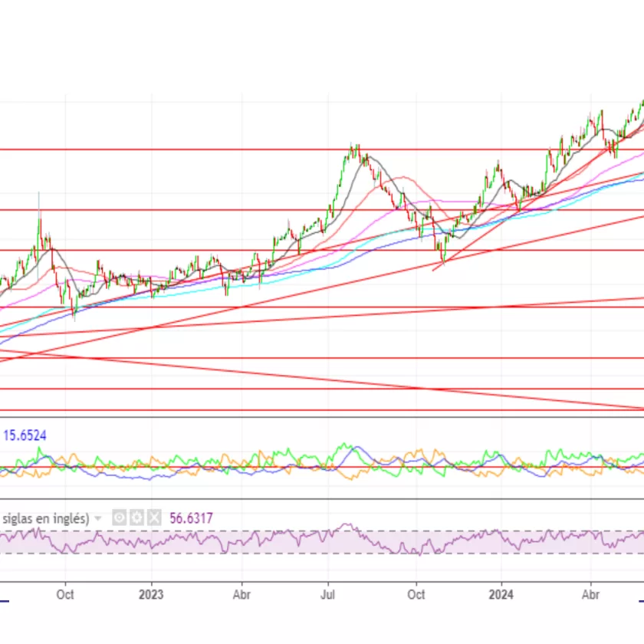Click the ADX value 15.6524

coord(25,435)
